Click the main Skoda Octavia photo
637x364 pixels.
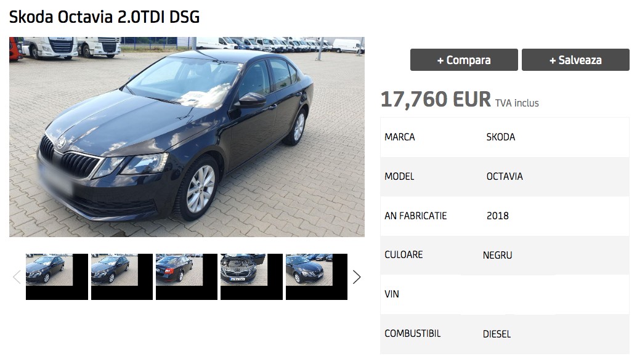coord(187,137)
